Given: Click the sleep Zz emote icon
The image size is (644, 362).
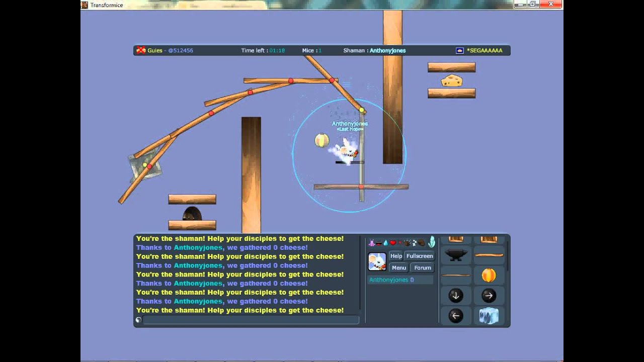Looking at the screenshot, I should (x=414, y=242).
